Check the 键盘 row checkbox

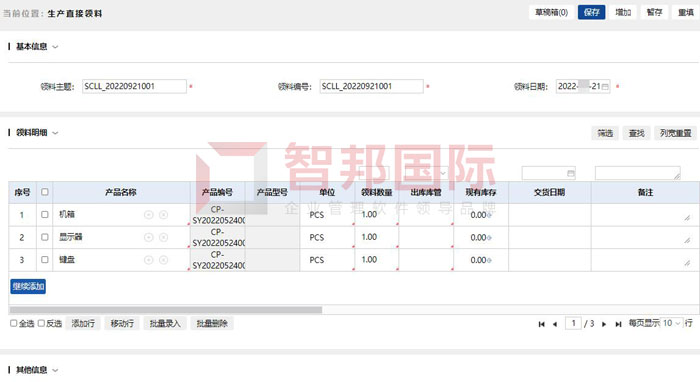(45, 259)
